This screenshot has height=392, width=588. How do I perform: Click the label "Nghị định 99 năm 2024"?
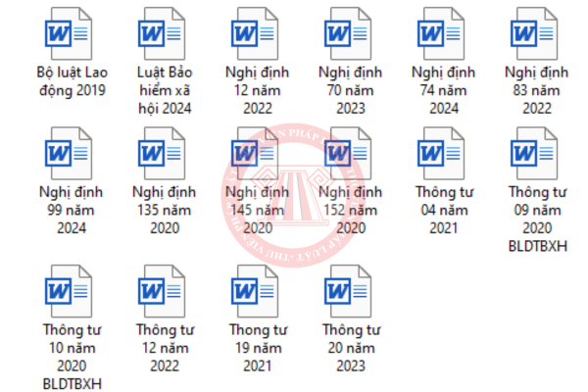pos(71,210)
